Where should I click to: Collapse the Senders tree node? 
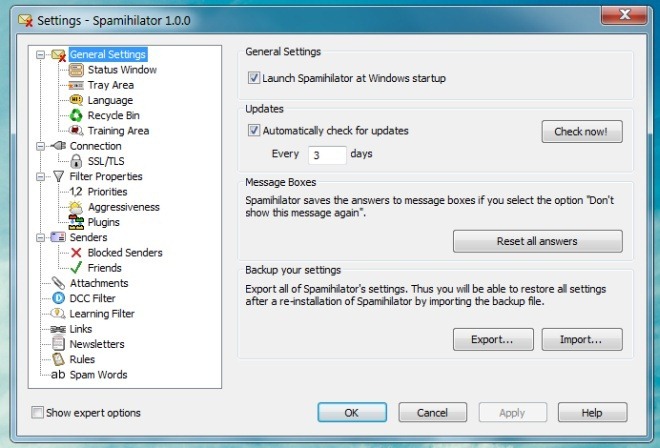[40, 237]
